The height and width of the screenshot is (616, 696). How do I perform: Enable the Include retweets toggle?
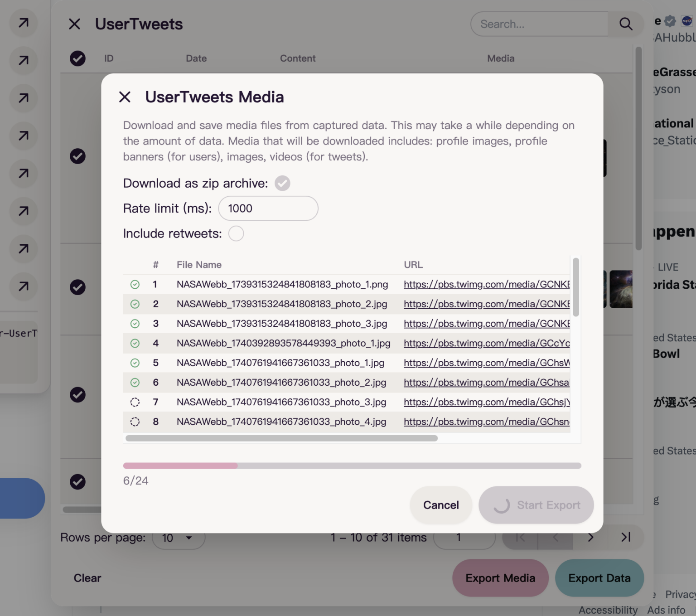click(236, 233)
